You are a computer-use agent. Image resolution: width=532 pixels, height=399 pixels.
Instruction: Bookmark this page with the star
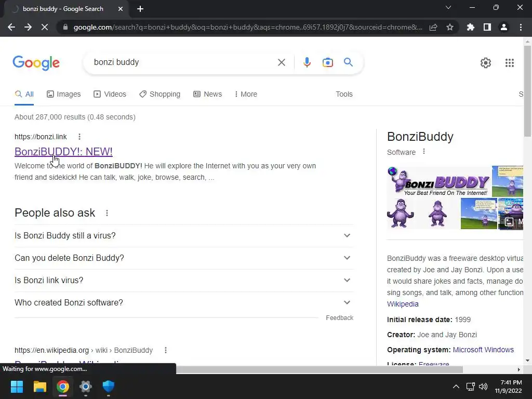pos(450,27)
